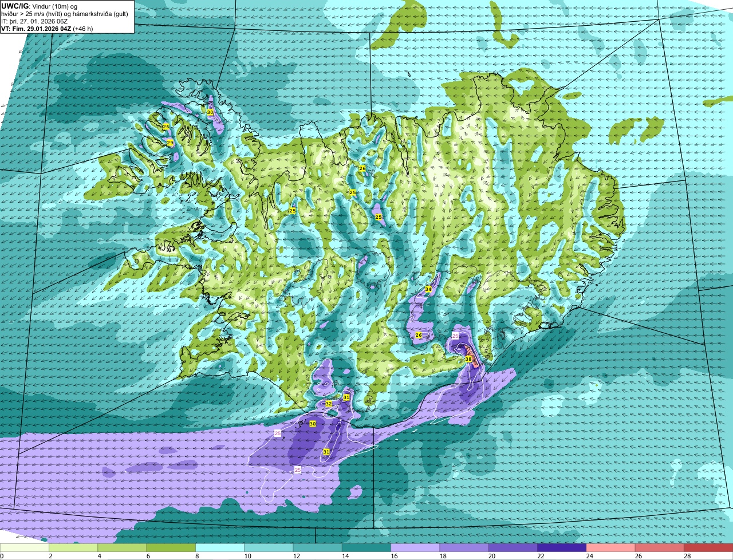
Task: Pick the red legend swatch above 28 m/s
Action: click(x=708, y=547)
